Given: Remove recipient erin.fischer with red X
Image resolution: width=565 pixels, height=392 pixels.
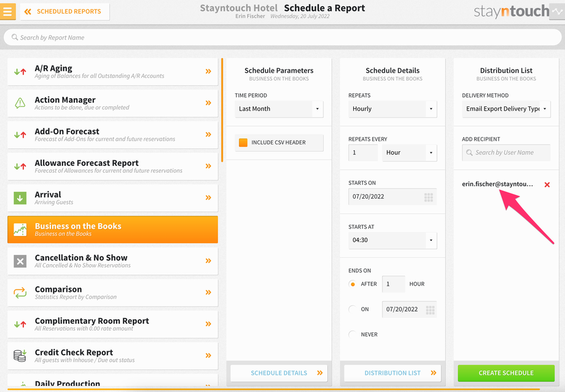Looking at the screenshot, I should point(547,185).
